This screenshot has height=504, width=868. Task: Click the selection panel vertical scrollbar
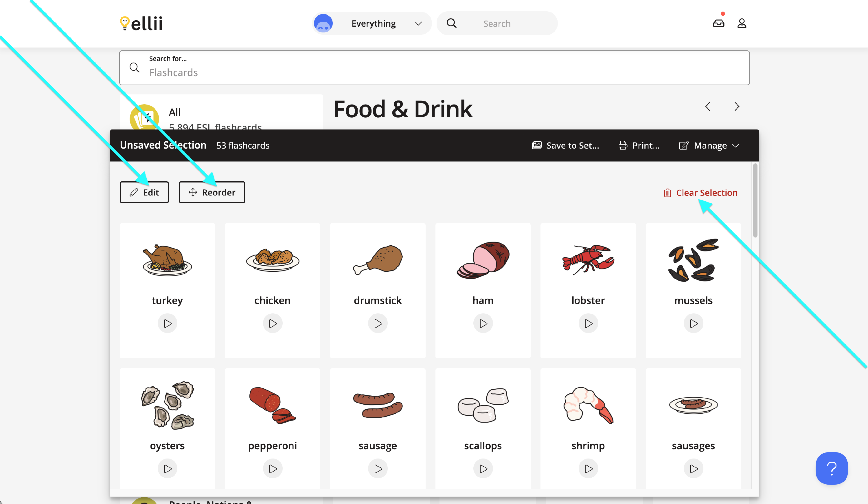pyautogui.click(x=755, y=201)
